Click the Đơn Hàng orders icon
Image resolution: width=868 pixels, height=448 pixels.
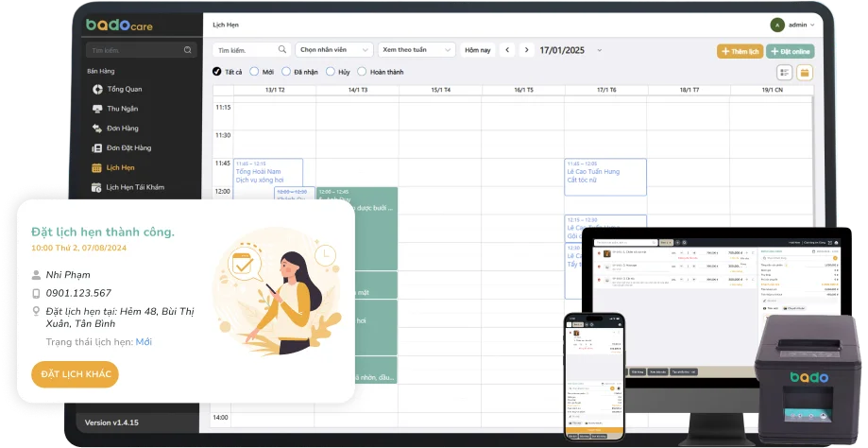tap(97, 129)
